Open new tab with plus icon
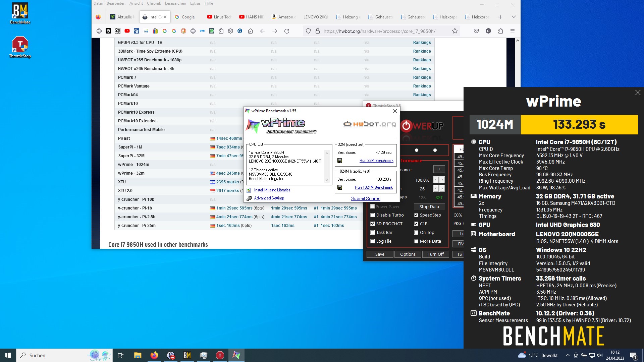This screenshot has width=644, height=362. tap(500, 17)
